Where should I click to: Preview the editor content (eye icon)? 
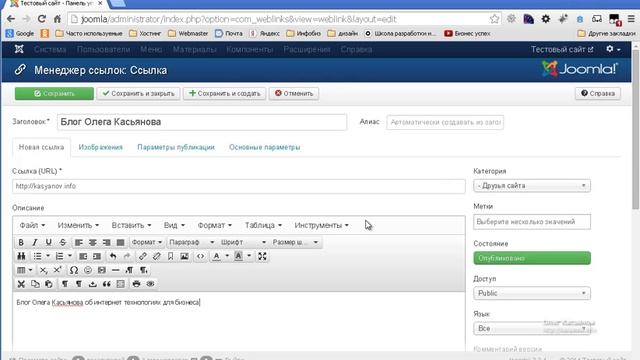150,284
